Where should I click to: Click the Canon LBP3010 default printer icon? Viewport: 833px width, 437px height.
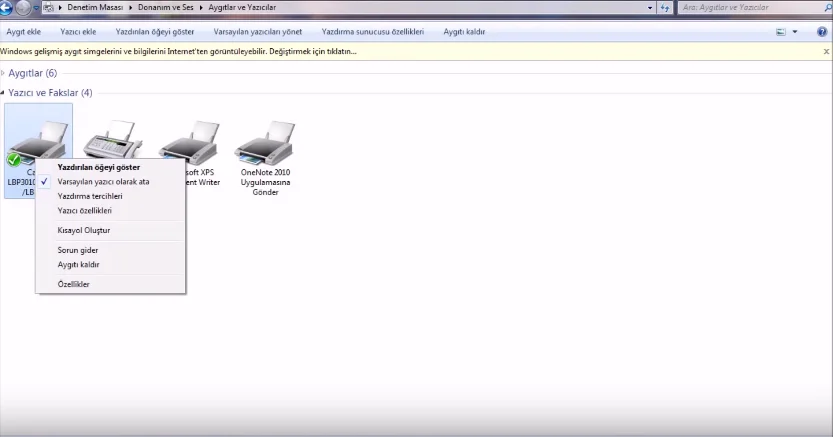click(x=38, y=139)
